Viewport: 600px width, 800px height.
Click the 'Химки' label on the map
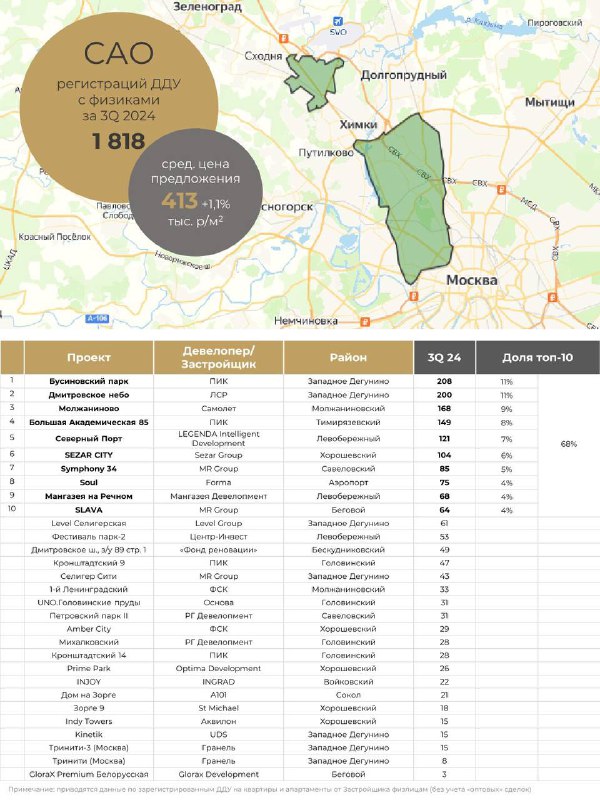click(359, 124)
